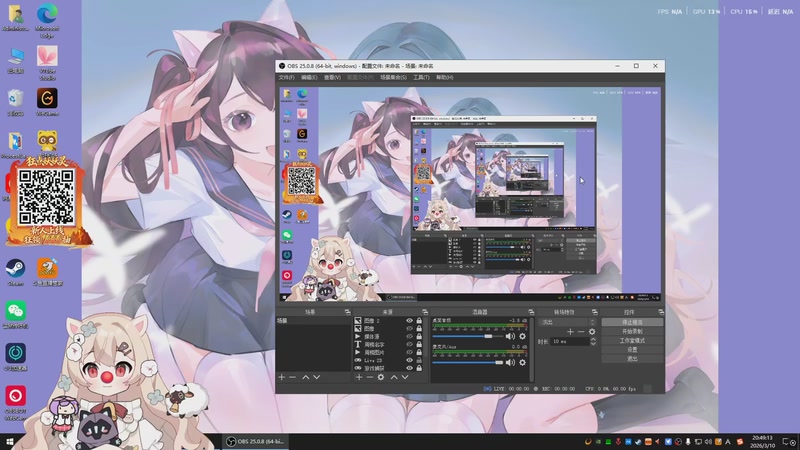
Task: Toggle eye visibility for 媒体源 source
Action: point(409,337)
